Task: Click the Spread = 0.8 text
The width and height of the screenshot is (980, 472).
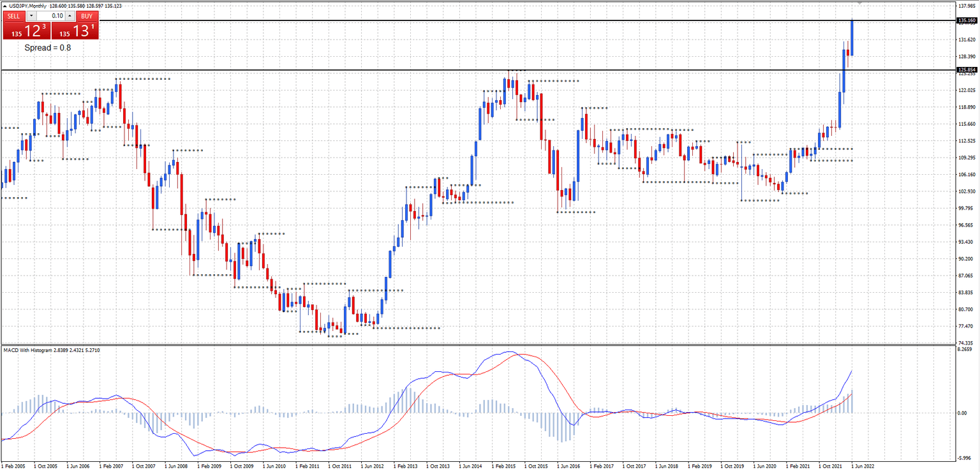Action: click(48, 48)
